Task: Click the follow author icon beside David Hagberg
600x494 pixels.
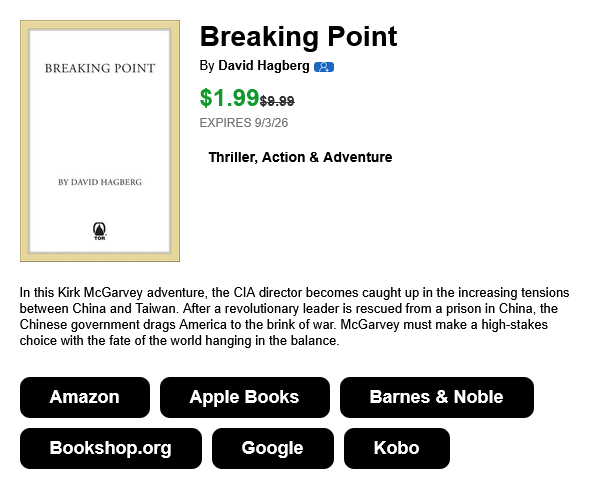Action: [324, 67]
